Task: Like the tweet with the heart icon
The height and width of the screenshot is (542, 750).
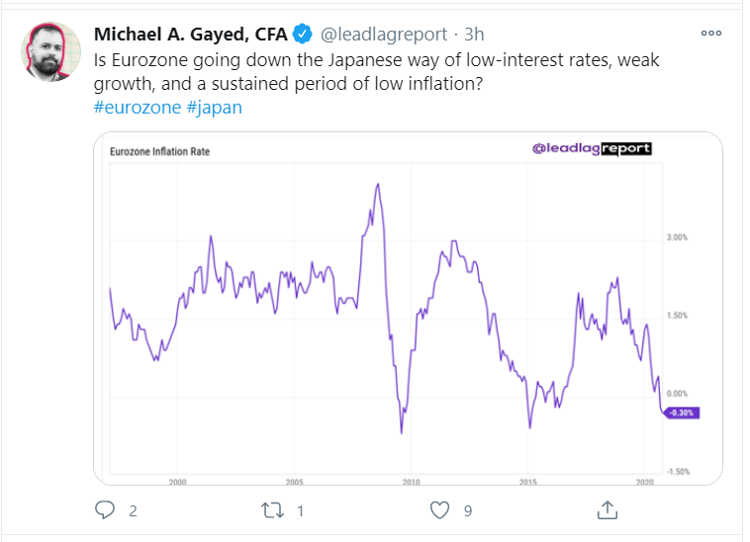Action: (x=439, y=511)
